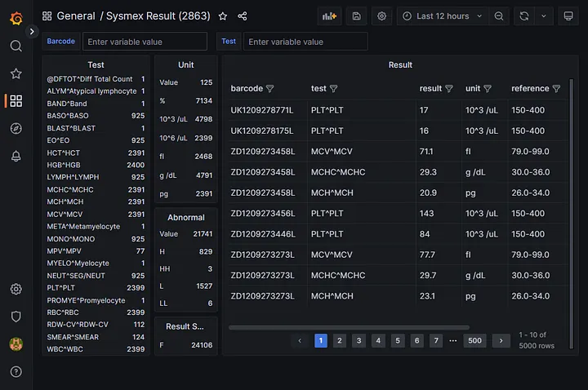Click the next page arrow button
This screenshot has width=588, height=390.
click(501, 340)
